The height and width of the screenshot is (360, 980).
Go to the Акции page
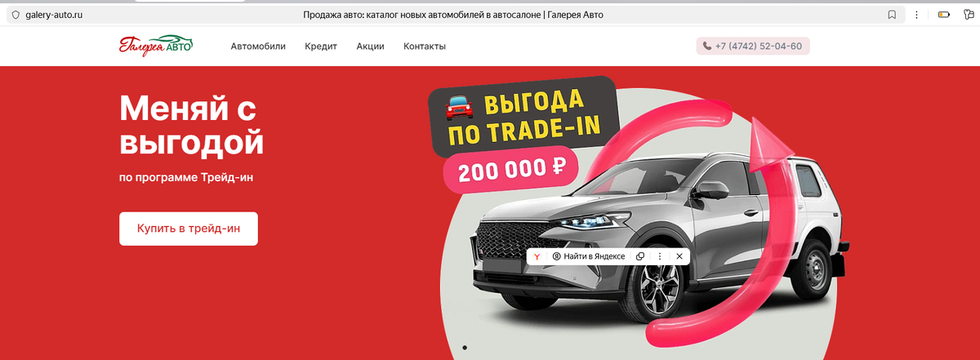click(x=370, y=47)
